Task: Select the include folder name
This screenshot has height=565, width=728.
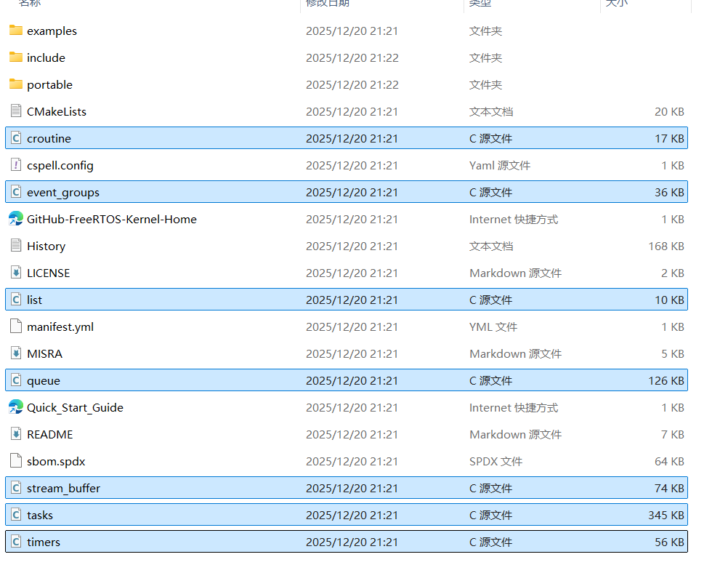Action: point(46,57)
